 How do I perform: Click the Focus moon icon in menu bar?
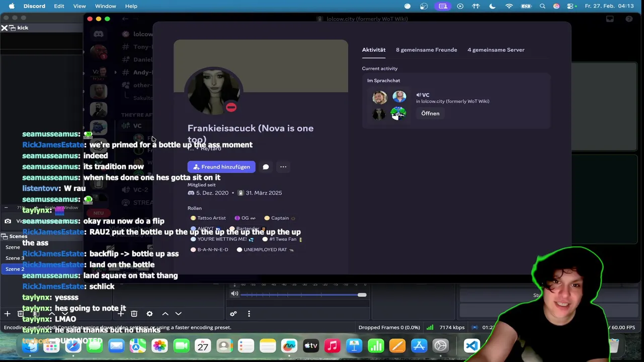pos(492,6)
